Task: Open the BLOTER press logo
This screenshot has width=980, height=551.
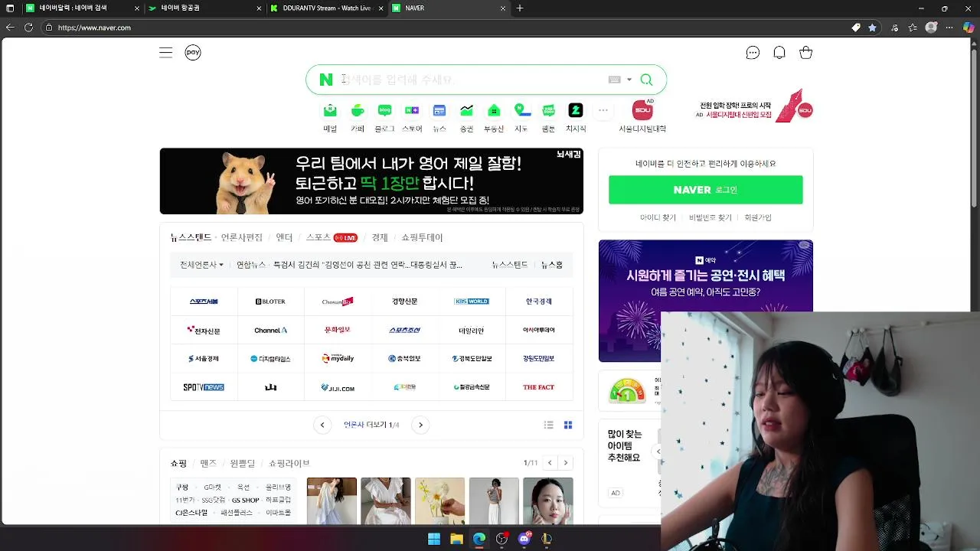Action: (x=270, y=302)
